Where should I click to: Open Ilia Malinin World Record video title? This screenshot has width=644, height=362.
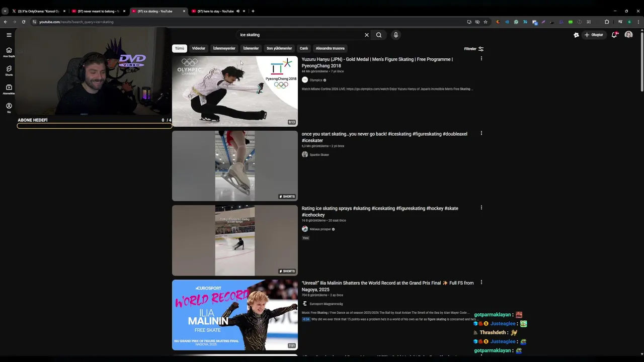387,286
